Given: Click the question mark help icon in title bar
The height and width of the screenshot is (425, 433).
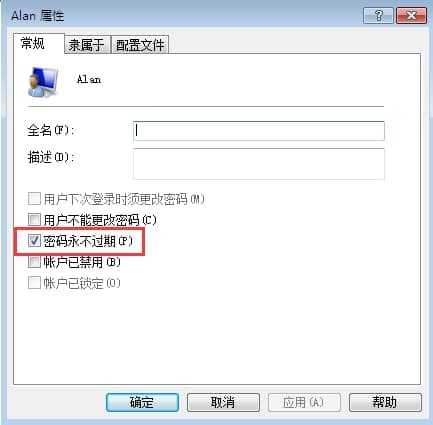Looking at the screenshot, I should tap(378, 15).
